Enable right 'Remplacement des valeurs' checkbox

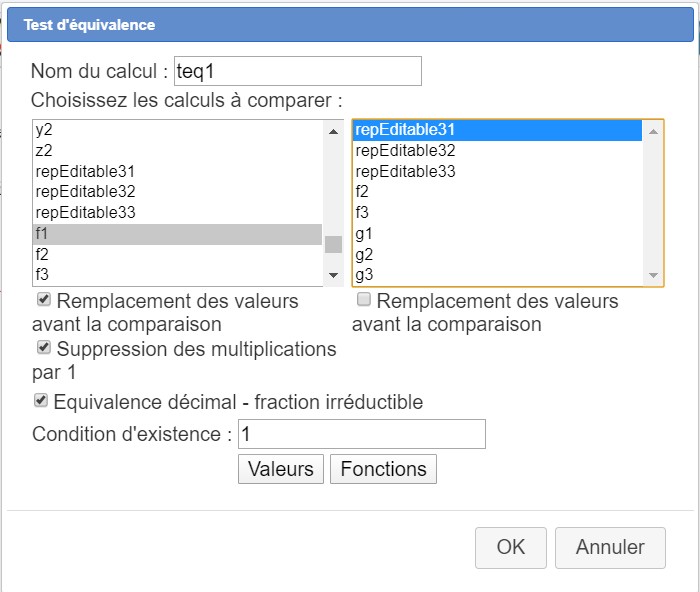pos(364,300)
